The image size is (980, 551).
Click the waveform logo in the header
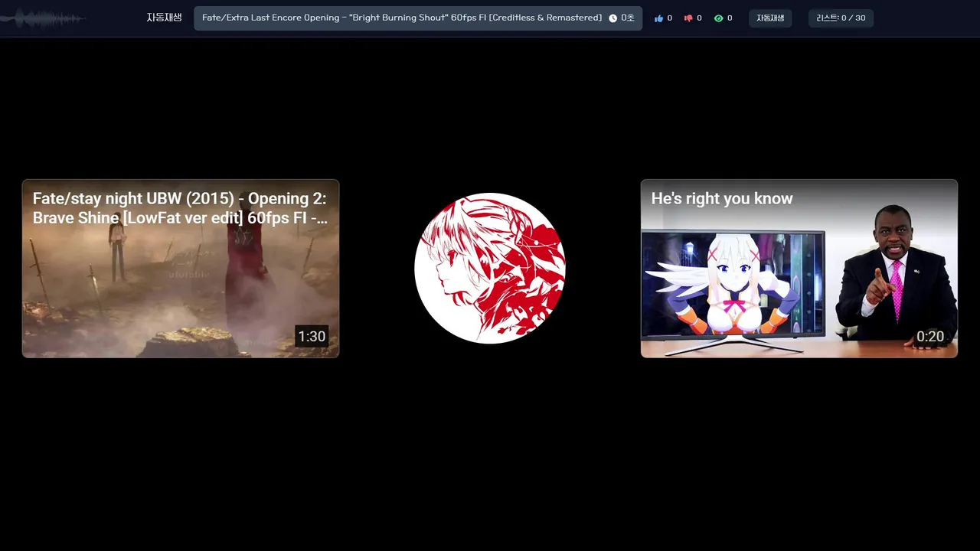43,18
